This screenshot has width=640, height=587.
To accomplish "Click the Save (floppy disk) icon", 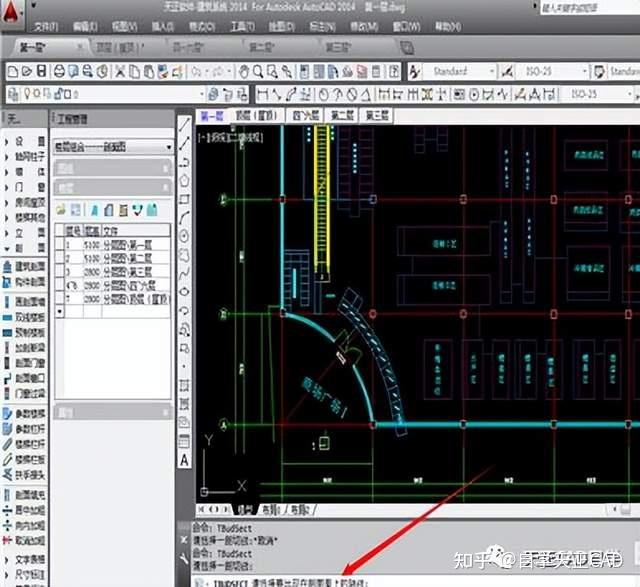I will tap(41, 71).
